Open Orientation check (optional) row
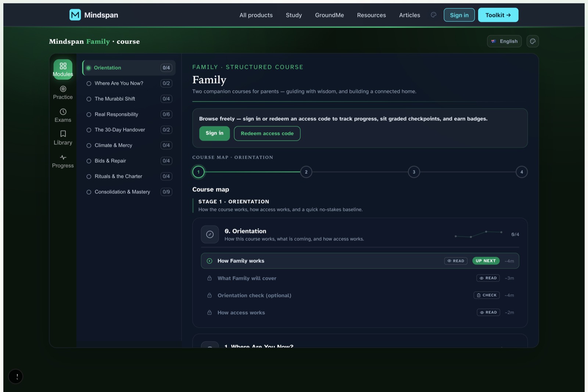 (360, 295)
